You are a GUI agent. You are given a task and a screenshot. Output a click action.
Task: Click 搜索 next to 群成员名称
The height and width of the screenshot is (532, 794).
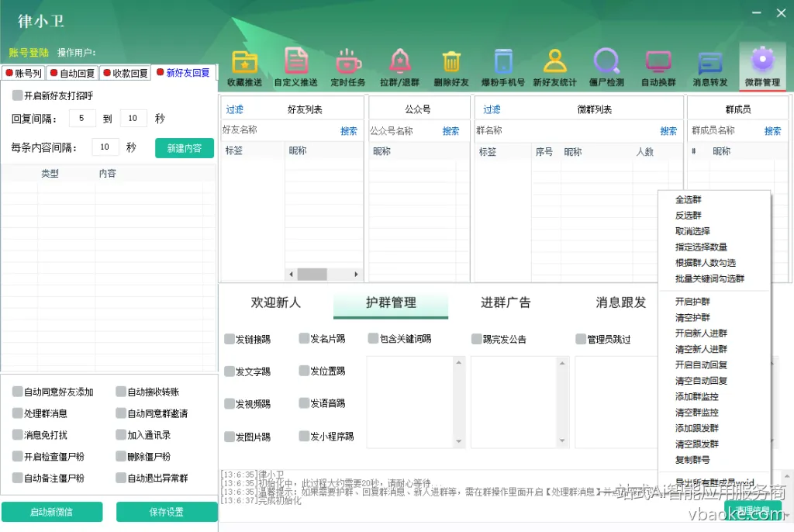coord(772,131)
